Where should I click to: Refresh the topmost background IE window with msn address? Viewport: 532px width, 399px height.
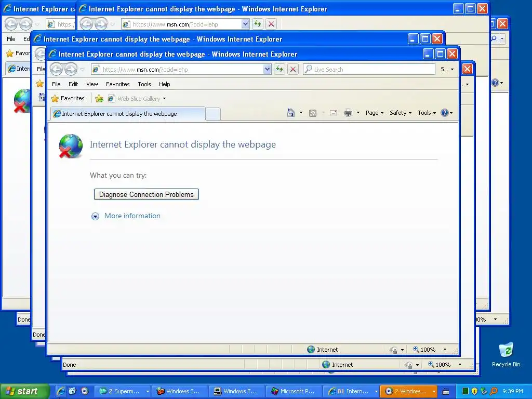258,24
